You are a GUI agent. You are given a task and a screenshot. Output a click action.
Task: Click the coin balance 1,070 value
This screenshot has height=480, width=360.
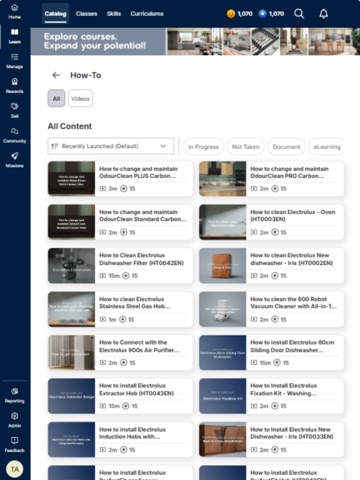coord(245,14)
